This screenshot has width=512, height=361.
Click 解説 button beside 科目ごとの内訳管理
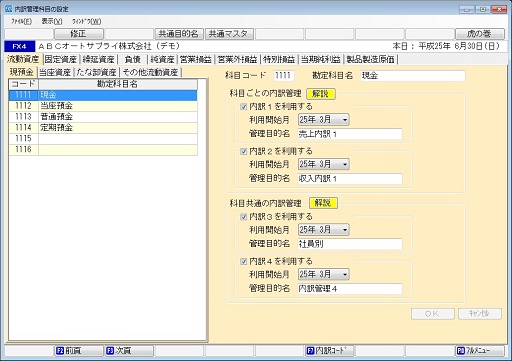coord(321,94)
